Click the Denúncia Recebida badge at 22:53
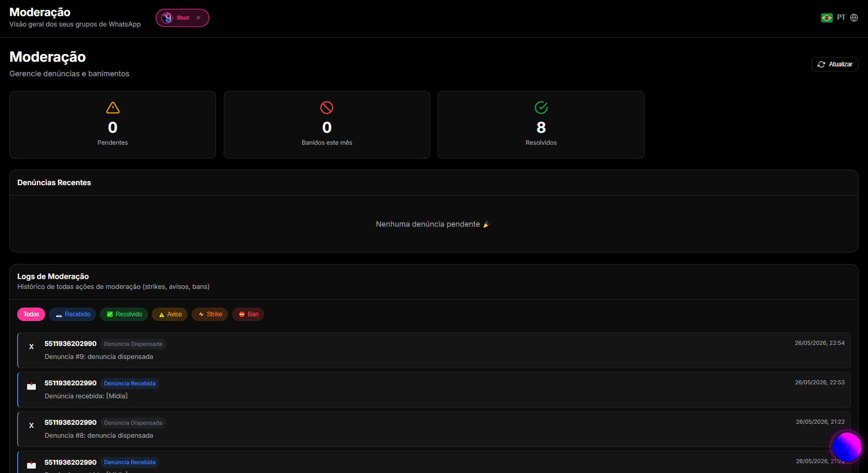The height and width of the screenshot is (473, 868). (130, 383)
